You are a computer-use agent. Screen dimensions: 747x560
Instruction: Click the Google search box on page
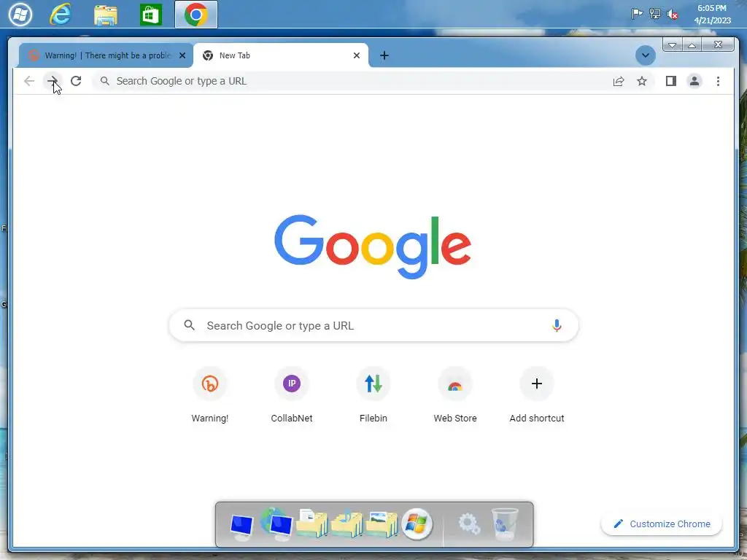point(373,326)
